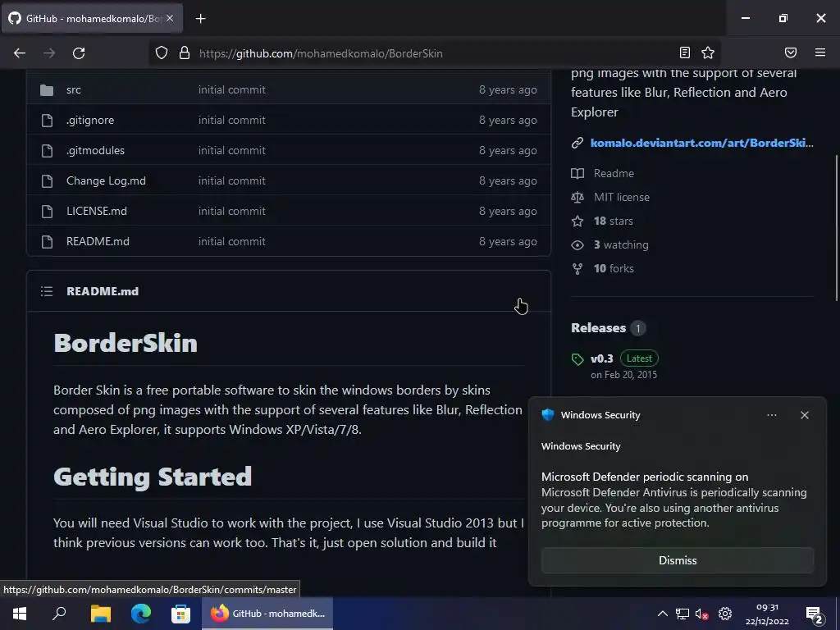
Task: Open File Explorer from taskbar
Action: tap(100, 614)
